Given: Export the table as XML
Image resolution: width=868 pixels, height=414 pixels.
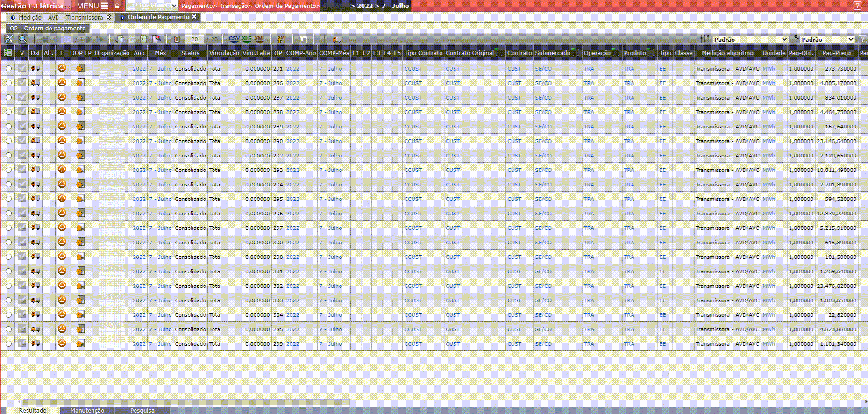Looking at the screenshot, I should pyautogui.click(x=259, y=39).
